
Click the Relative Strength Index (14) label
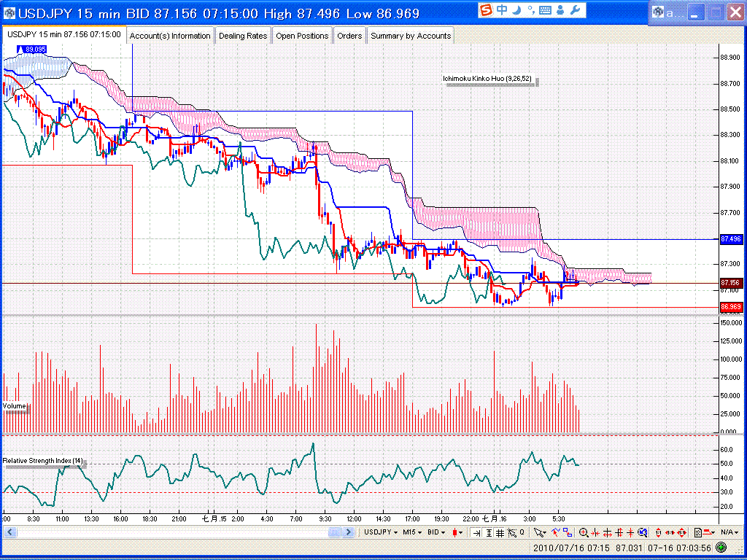click(x=43, y=462)
